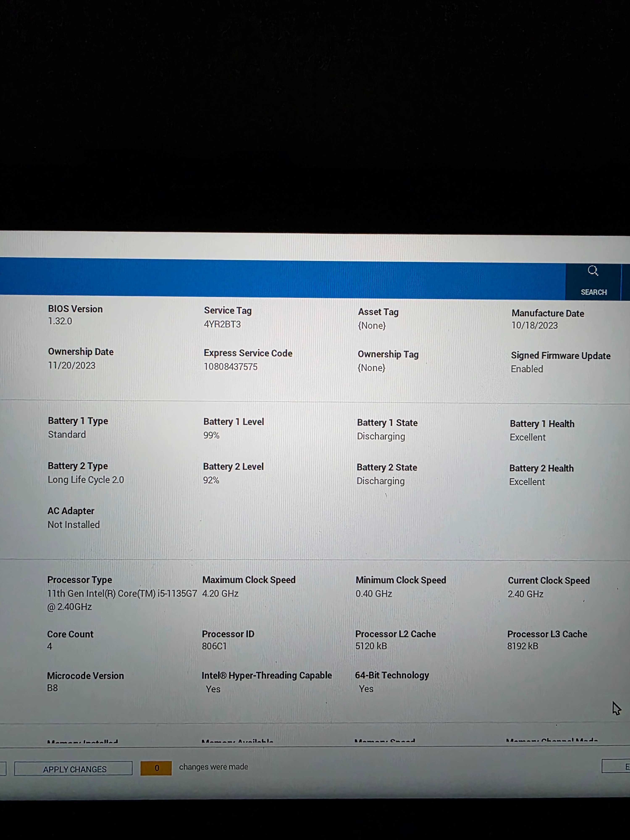The image size is (630, 840).
Task: Select Ownership Date 11/20/2023
Action: pyautogui.click(x=71, y=365)
